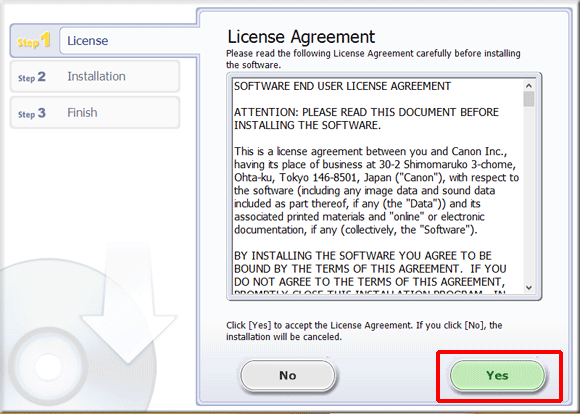Screen dimensions: 580x414
Task: Click the Step 2 number badge
Action: point(32,77)
